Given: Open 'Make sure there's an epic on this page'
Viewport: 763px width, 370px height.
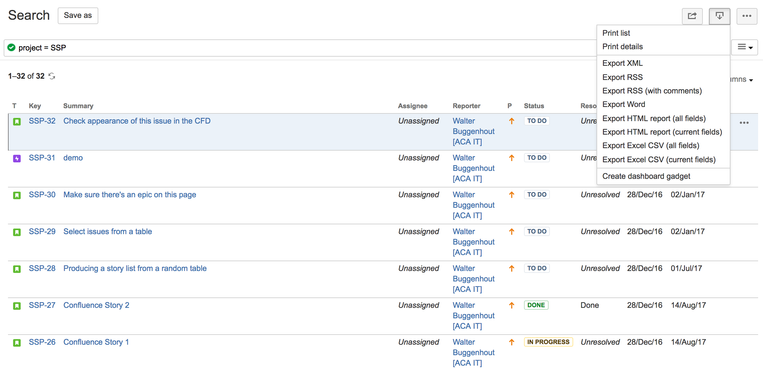Looking at the screenshot, I should (x=129, y=195).
